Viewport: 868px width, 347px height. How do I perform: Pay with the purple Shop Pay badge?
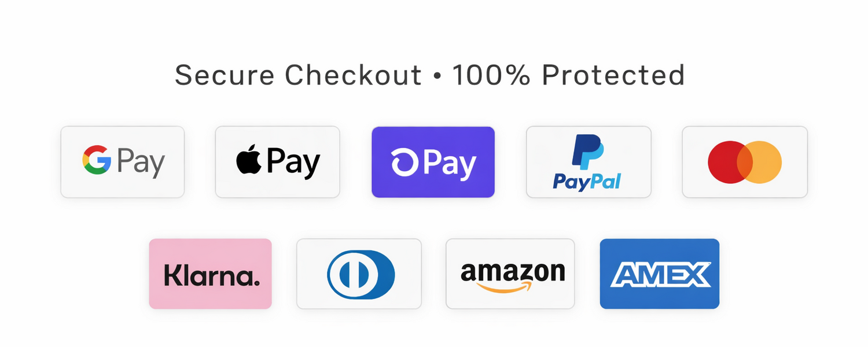coord(433,162)
